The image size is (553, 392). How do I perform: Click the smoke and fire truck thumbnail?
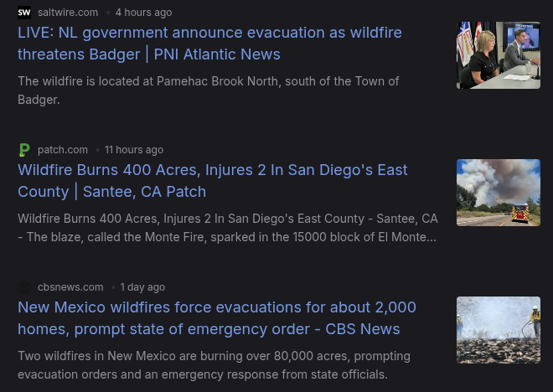click(x=499, y=193)
